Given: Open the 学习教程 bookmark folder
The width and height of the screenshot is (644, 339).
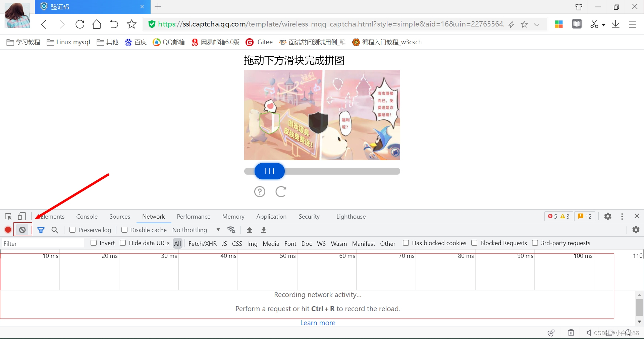Looking at the screenshot, I should pyautogui.click(x=23, y=42).
